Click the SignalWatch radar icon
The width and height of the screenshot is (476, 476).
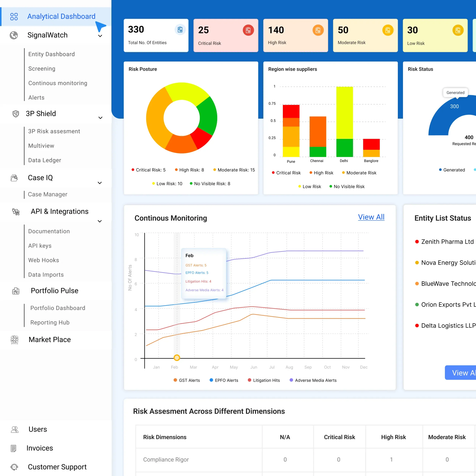point(14,35)
